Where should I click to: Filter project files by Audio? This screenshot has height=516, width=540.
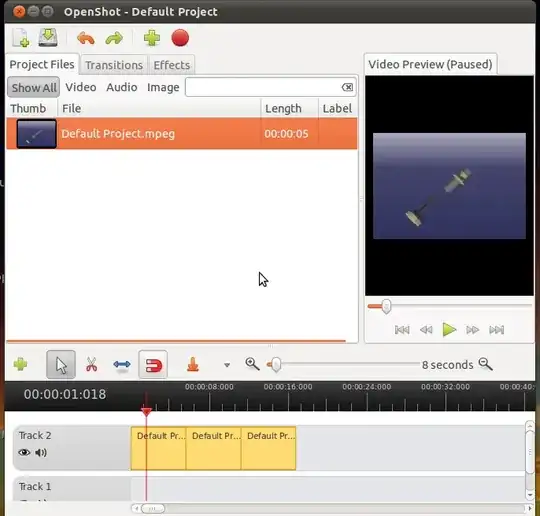click(122, 87)
